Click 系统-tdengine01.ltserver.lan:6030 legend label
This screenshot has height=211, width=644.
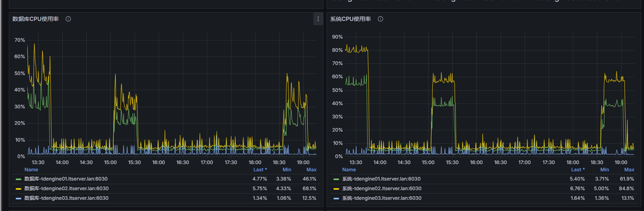click(x=381, y=179)
